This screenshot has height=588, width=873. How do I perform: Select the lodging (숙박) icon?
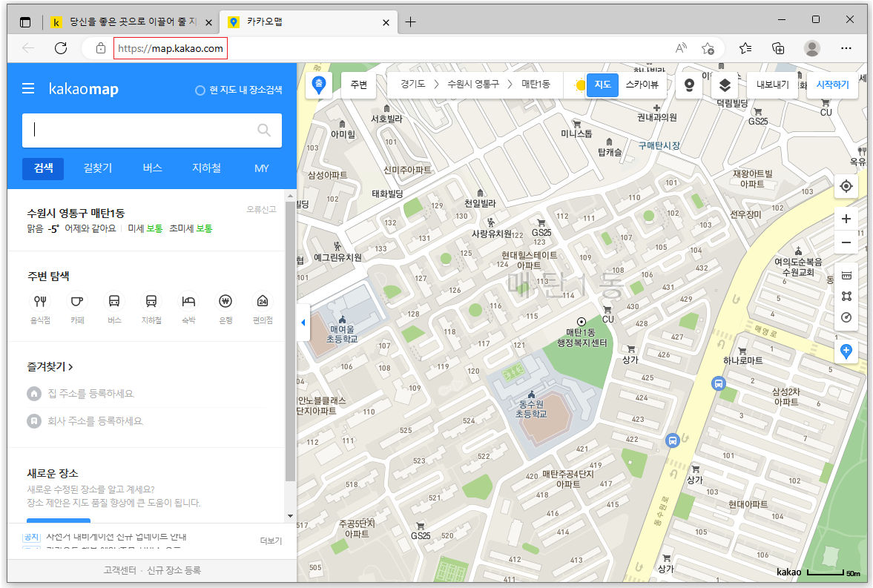[x=188, y=301]
